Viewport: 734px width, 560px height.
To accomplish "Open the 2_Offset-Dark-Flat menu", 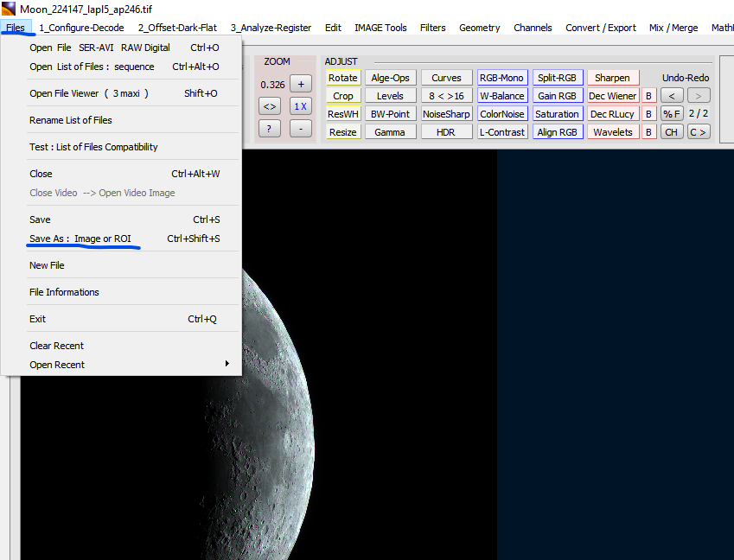I will click(177, 28).
